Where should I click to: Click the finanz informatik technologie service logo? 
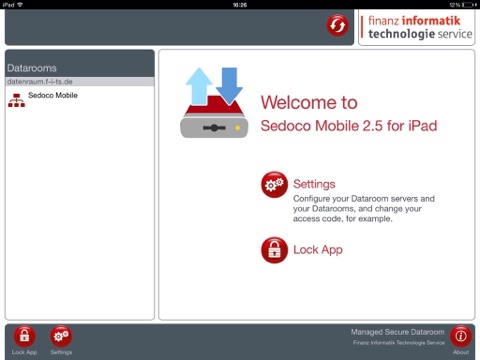point(417,27)
